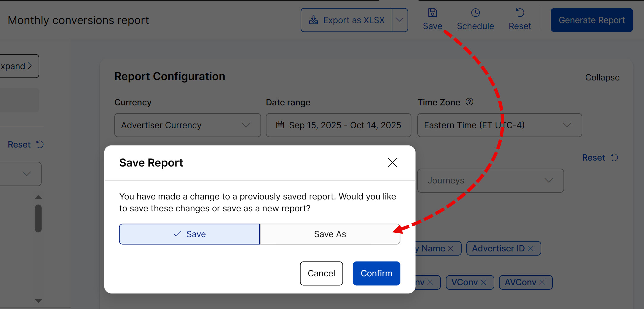Click the Save floppy disk icon in toolbar
The image size is (644, 309).
(x=432, y=13)
